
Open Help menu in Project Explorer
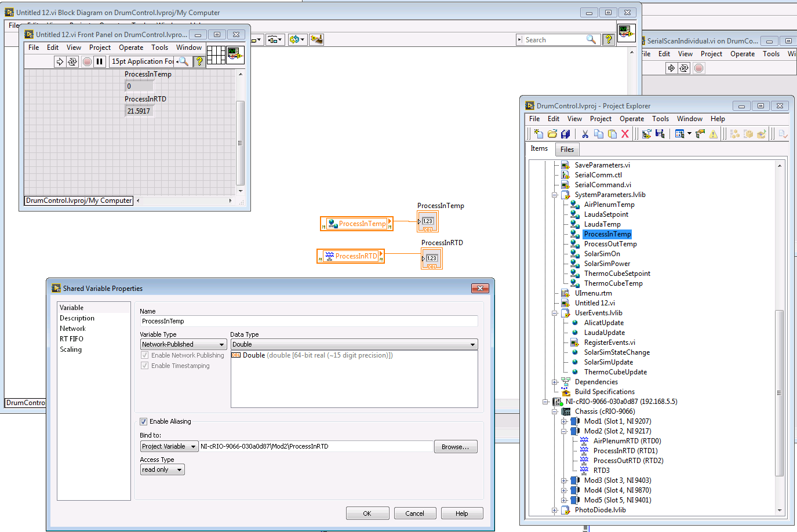coord(718,119)
